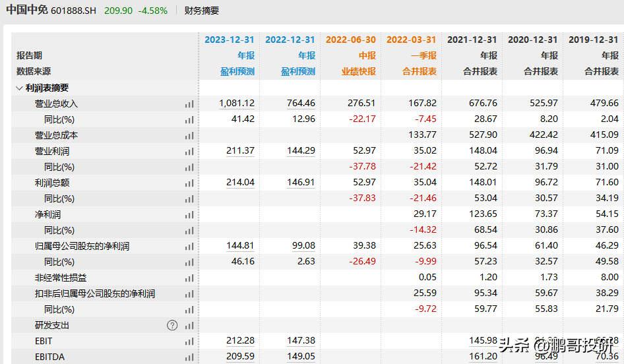Image resolution: width=624 pixels, height=364 pixels.
Task: Click 扣非 net profit value 25.59
Action: point(425,293)
